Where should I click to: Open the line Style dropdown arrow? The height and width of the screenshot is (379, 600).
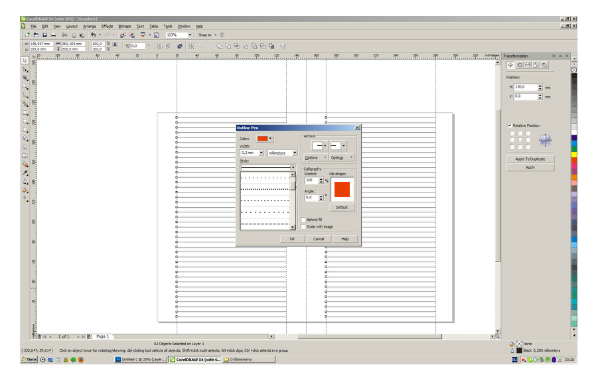tap(293, 168)
